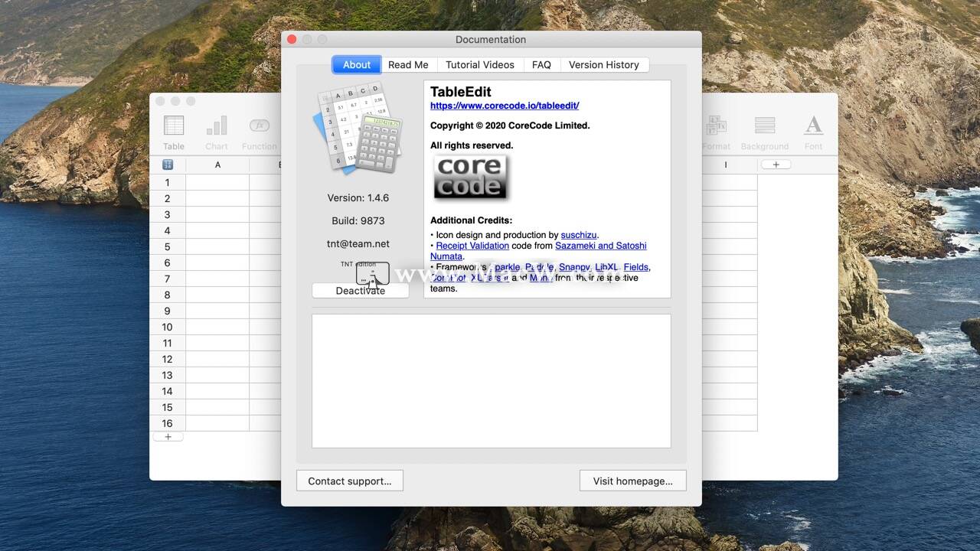980x551 pixels.
Task: Click the Table toolbar icon in TableEdit window
Action: (174, 132)
